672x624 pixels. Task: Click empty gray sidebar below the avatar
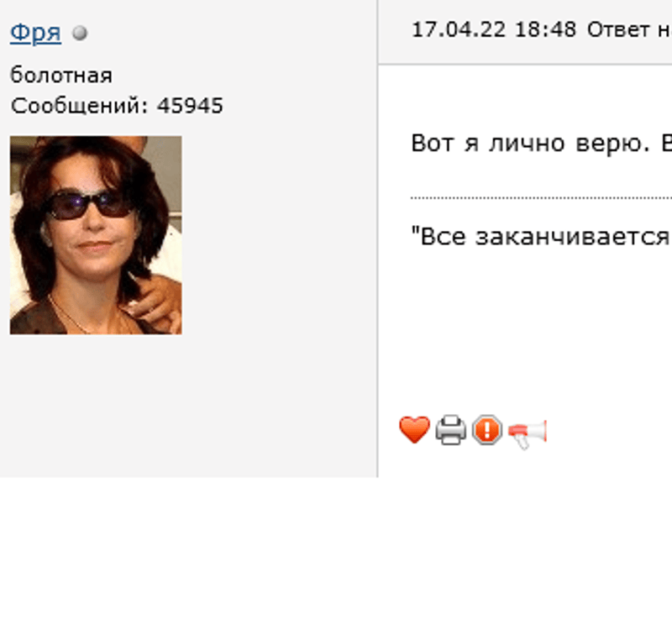pos(188,403)
